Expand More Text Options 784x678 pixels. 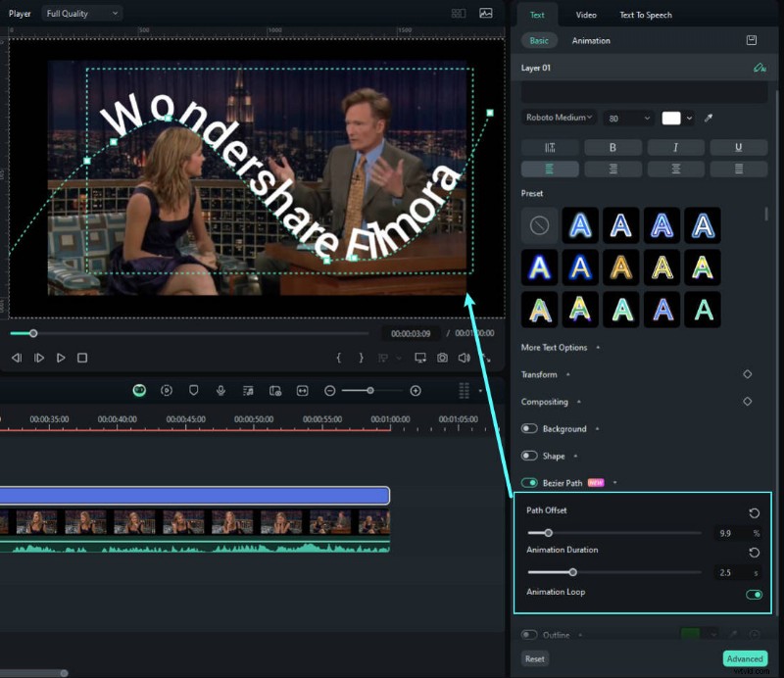tap(559, 347)
